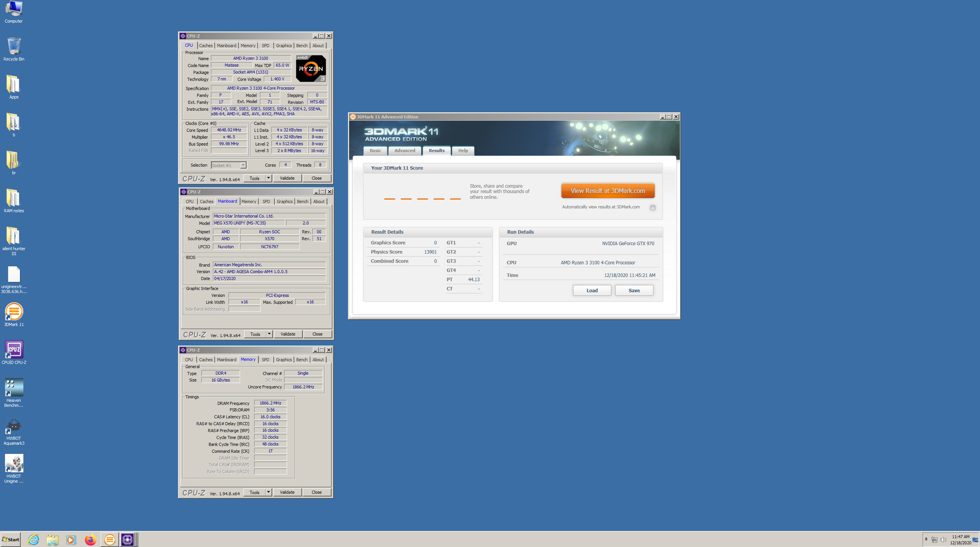Click the Core Speed value field
The width and height of the screenshot is (980, 547).
[x=229, y=130]
